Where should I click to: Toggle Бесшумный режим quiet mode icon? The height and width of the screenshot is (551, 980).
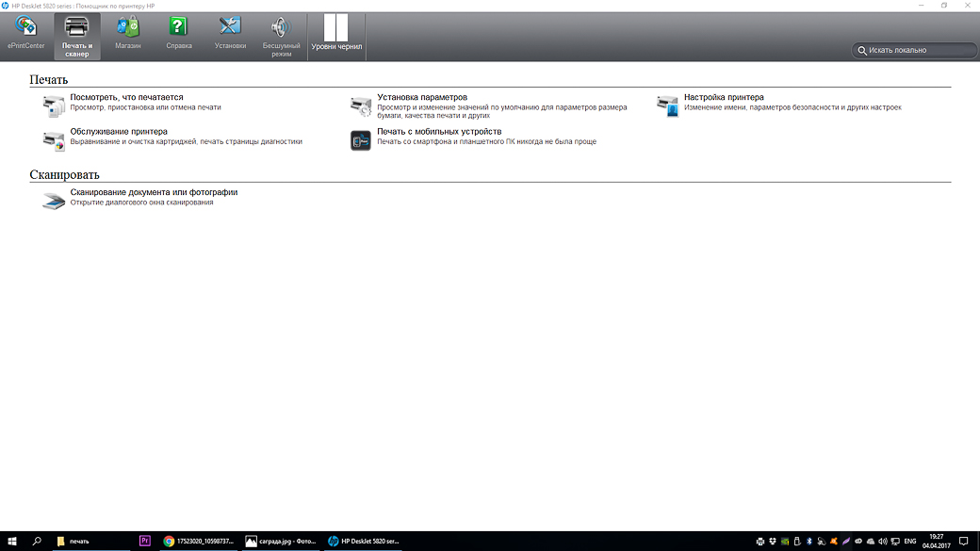tap(281, 37)
